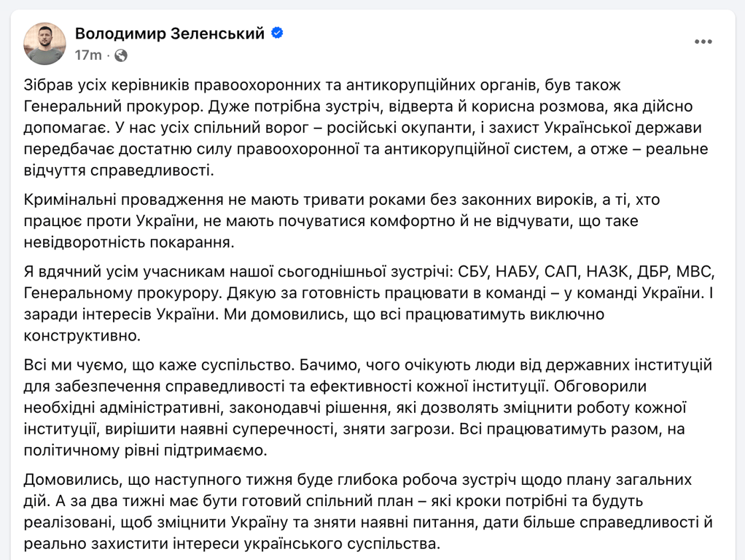Click the verification badge beside the profile name
Screen dimensions: 745x560
point(276,33)
